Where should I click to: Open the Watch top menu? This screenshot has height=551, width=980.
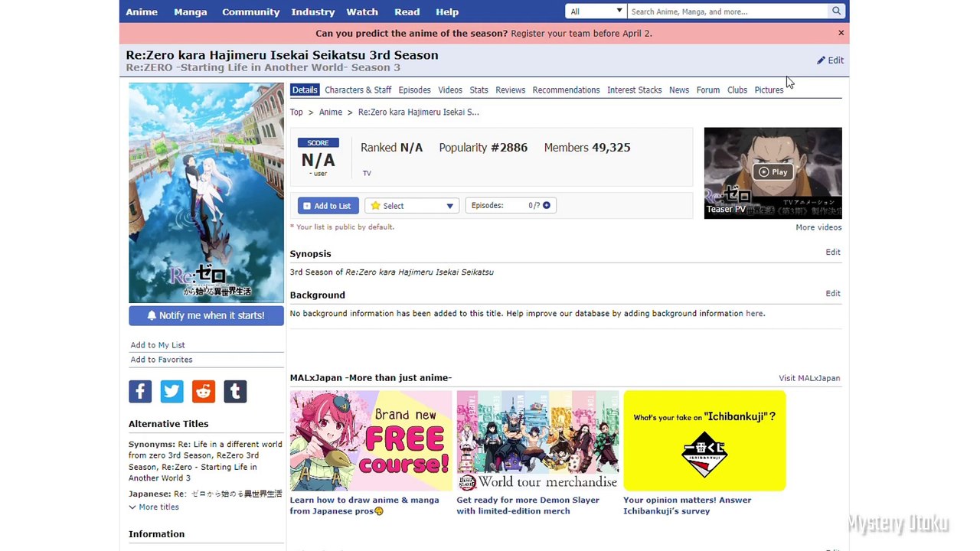tap(362, 12)
